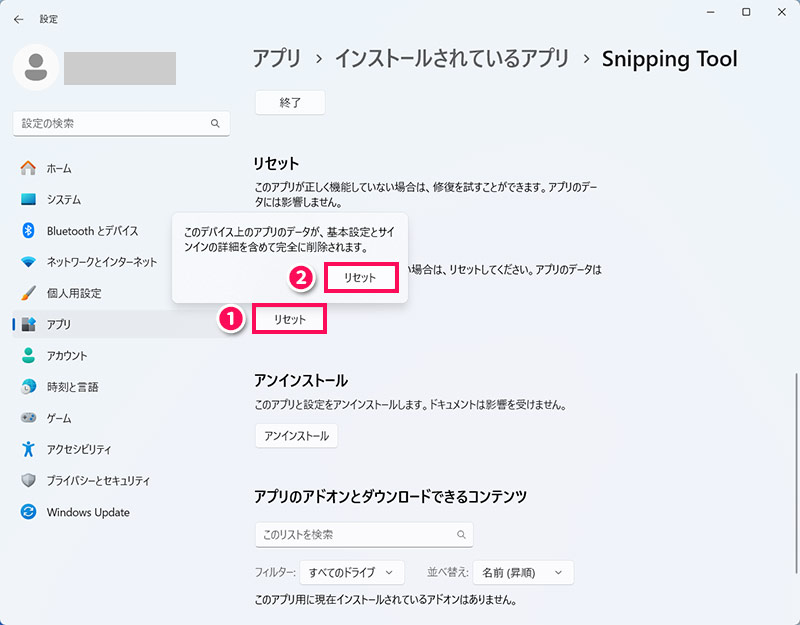Click the Accessibility figure icon
Image resolution: width=800 pixels, height=625 pixels.
(28, 449)
